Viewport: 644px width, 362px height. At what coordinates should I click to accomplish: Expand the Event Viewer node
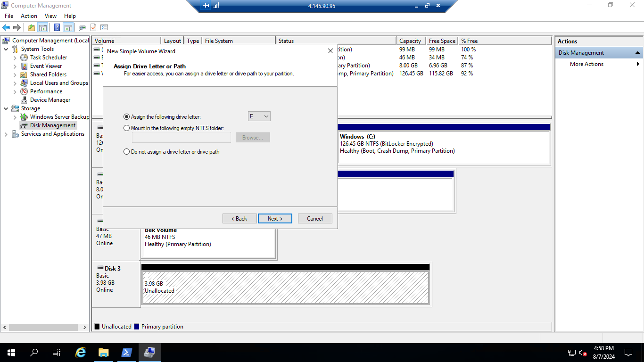[x=15, y=66]
